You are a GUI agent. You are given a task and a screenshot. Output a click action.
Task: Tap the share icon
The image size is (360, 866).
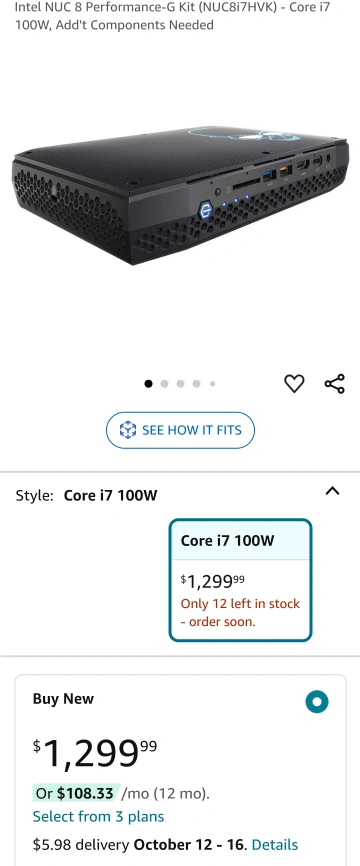pyautogui.click(x=335, y=383)
